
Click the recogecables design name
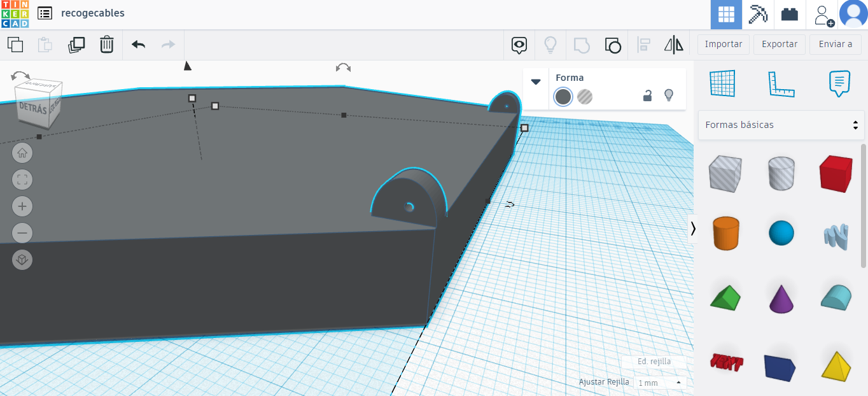93,13
